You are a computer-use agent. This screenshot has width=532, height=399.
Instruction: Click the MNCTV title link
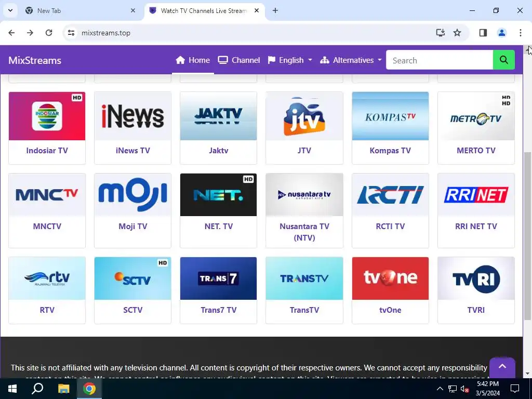pos(47,227)
